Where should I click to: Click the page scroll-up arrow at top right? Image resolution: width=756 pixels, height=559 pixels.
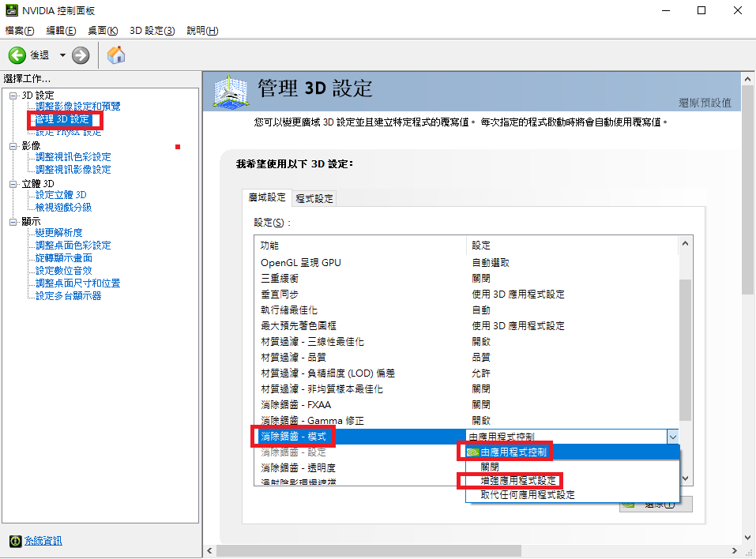click(747, 79)
